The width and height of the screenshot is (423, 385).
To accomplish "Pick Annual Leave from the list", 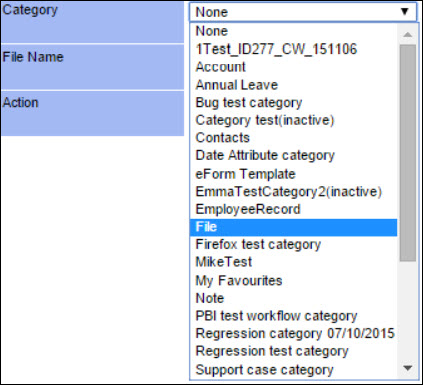I will (x=294, y=85).
